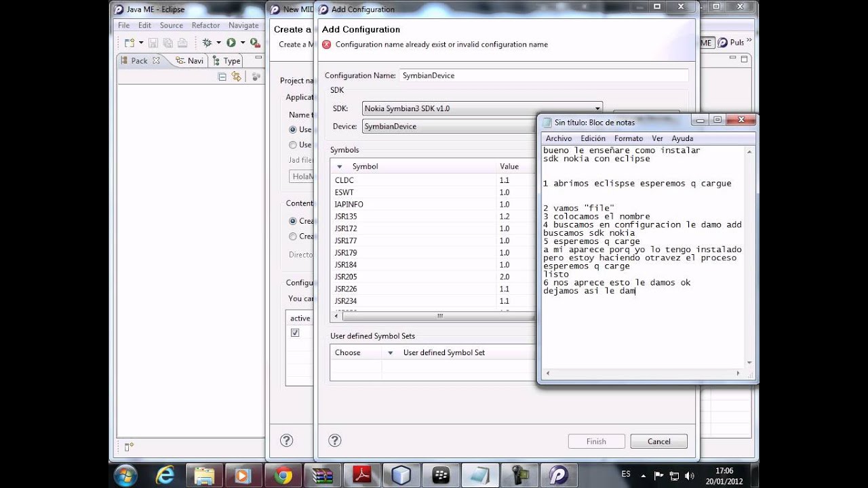Select the JSR234 symbol row

[x=434, y=302]
